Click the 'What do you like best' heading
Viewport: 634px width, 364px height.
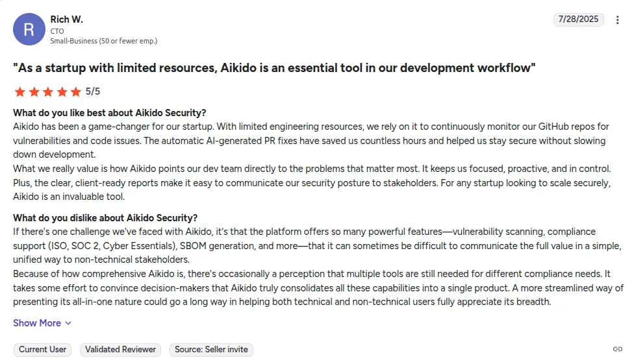pos(109,113)
